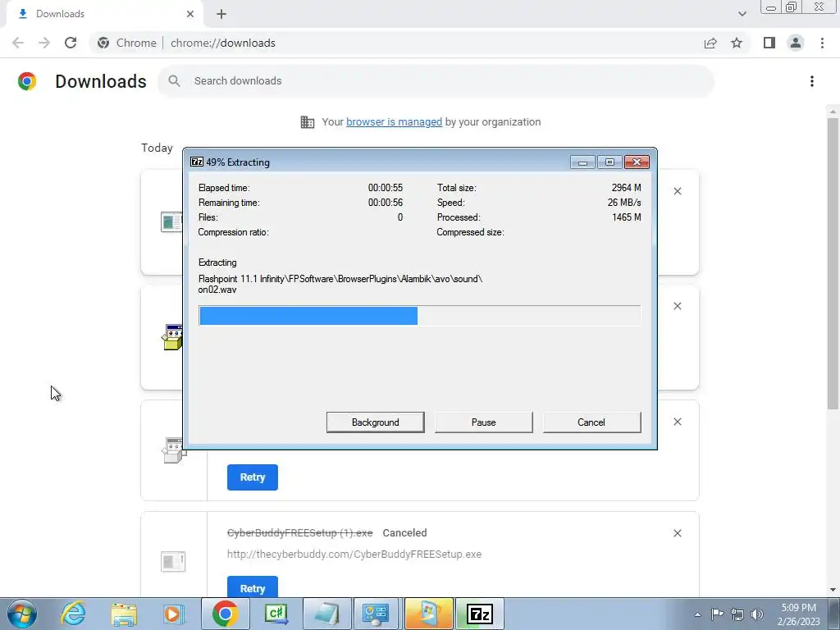Image resolution: width=840 pixels, height=630 pixels.
Task: Click the page vertical scrollbar
Action: click(x=833, y=263)
